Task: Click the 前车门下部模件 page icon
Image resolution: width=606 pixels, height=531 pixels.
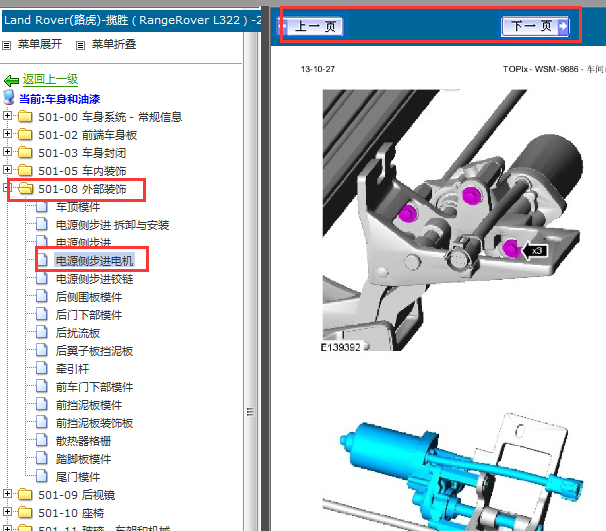Action: 42,386
